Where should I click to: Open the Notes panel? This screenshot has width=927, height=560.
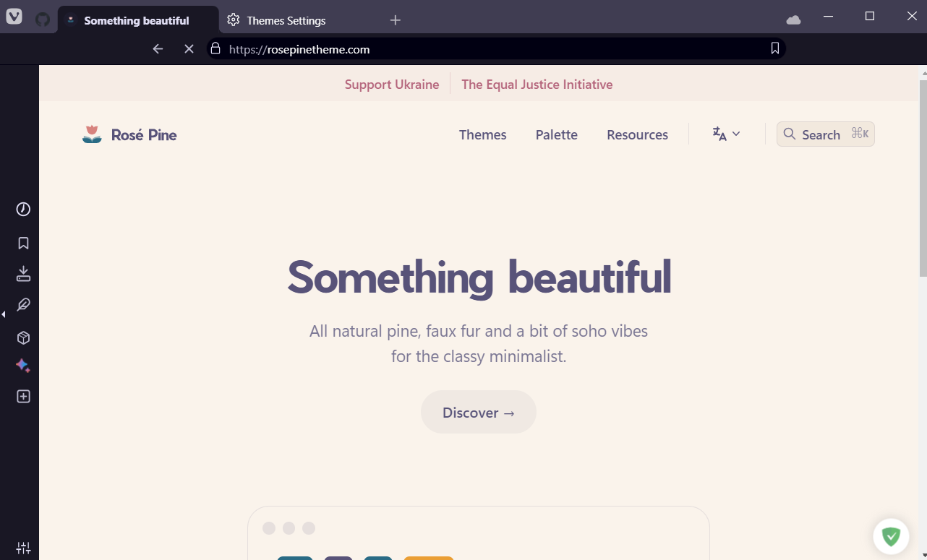coord(22,304)
